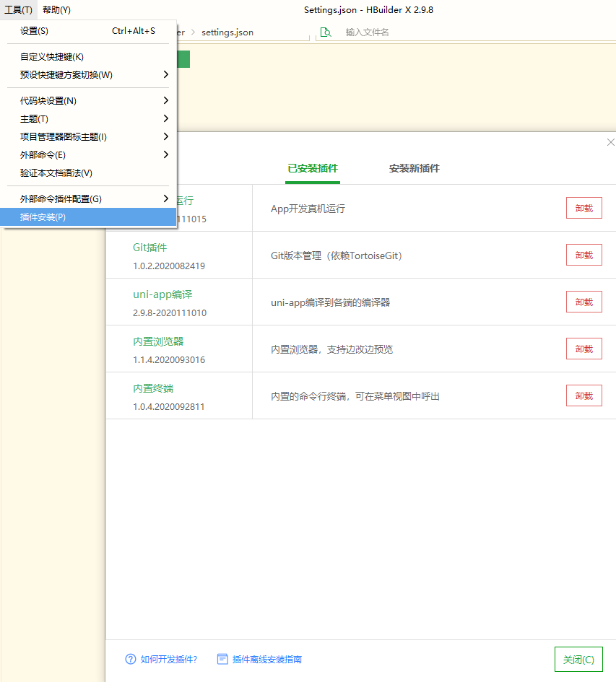Click the uni-app编译 plugin name
The width and height of the screenshot is (616, 682).
coord(162,294)
